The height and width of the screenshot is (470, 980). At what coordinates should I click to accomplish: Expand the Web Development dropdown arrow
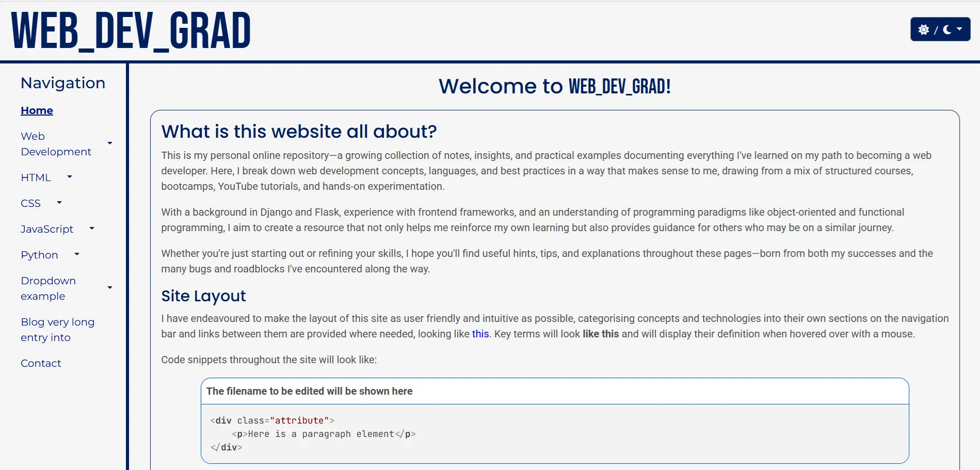click(x=110, y=143)
